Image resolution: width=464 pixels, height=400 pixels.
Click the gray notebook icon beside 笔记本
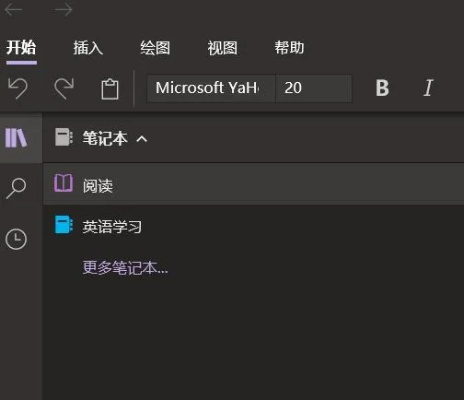[x=64, y=137]
